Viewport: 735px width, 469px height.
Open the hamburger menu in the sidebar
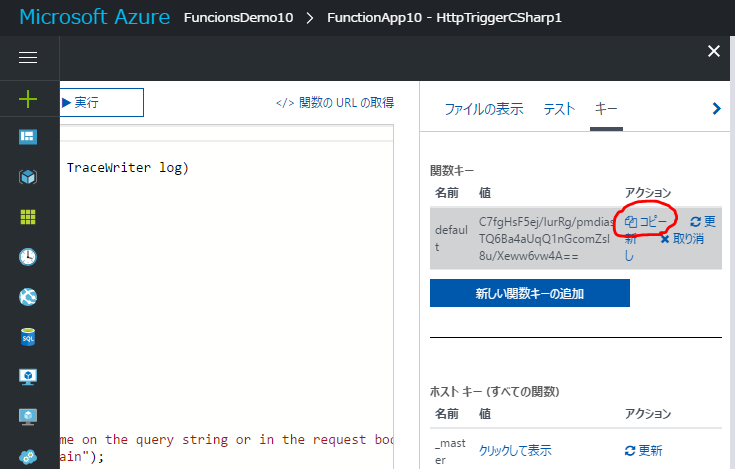(28, 58)
